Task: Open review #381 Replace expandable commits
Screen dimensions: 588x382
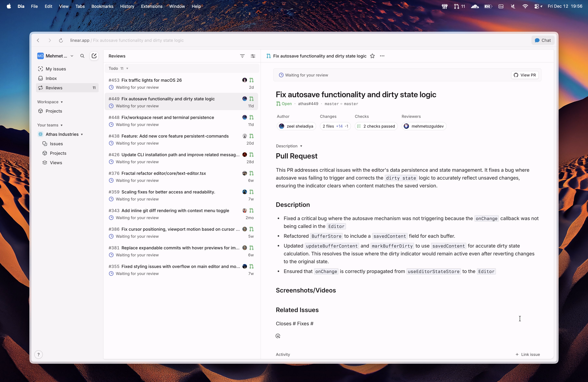Action: (181, 251)
